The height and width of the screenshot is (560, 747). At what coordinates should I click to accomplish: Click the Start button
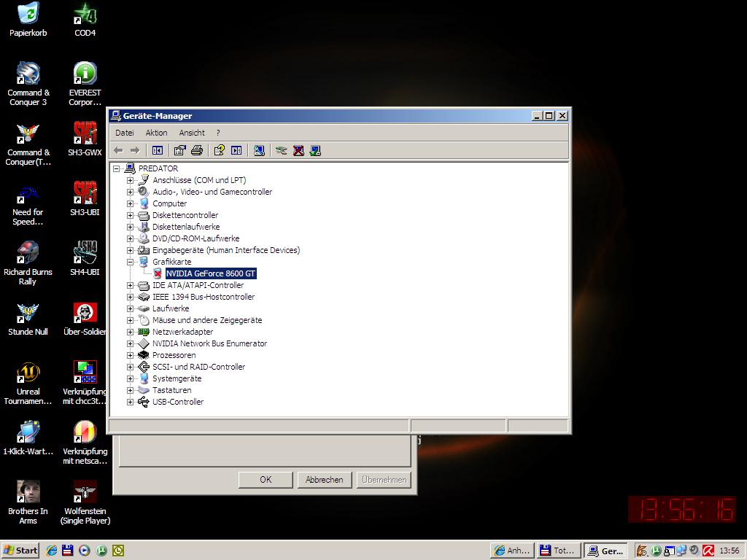click(x=20, y=551)
